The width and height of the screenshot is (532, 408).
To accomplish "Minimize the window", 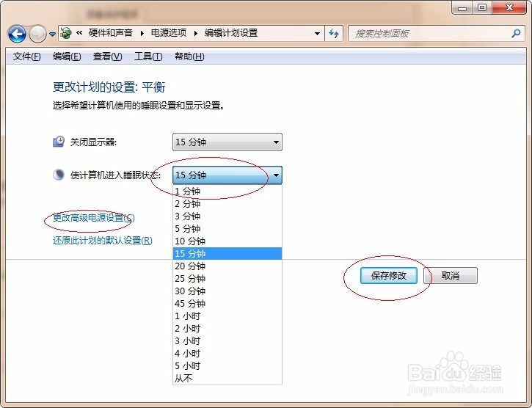I will point(462,7).
